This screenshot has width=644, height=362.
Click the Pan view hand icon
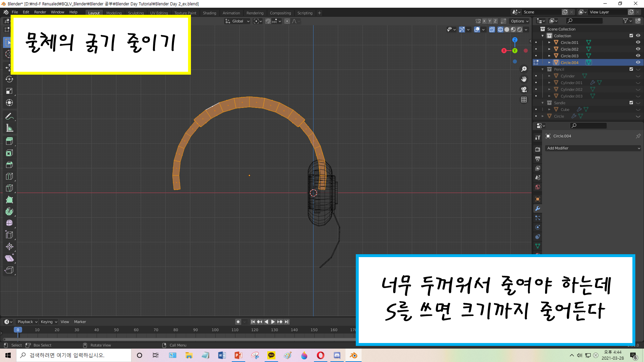pos(524,79)
